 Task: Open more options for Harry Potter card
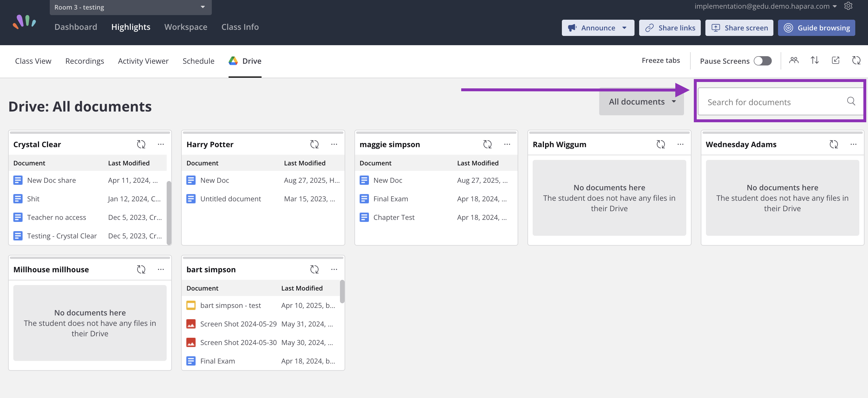[334, 144]
